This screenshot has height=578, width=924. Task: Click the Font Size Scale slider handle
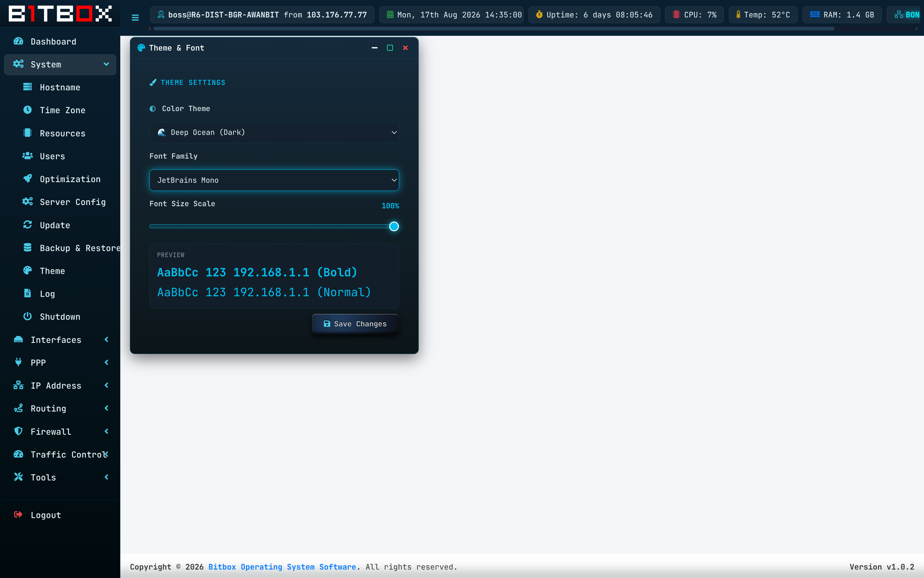394,226
